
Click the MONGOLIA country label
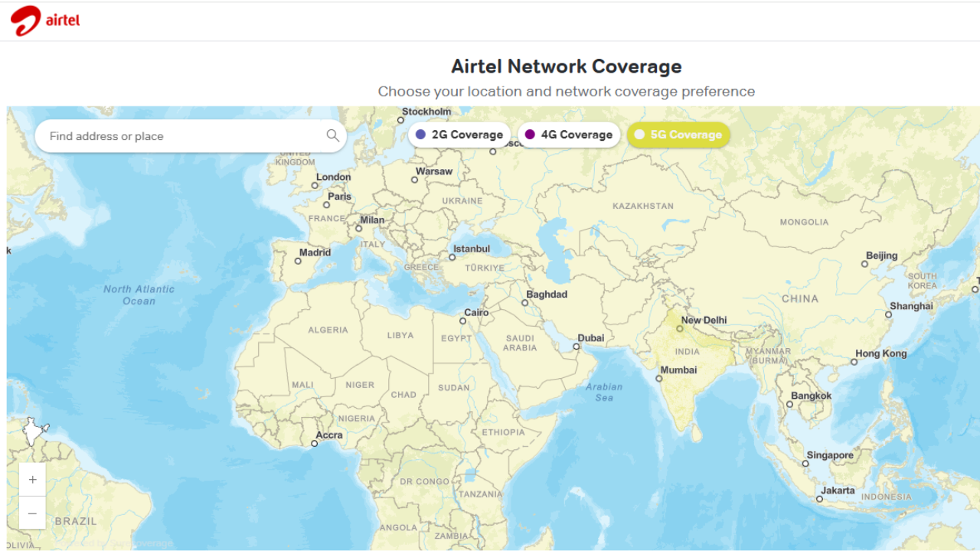tap(804, 222)
